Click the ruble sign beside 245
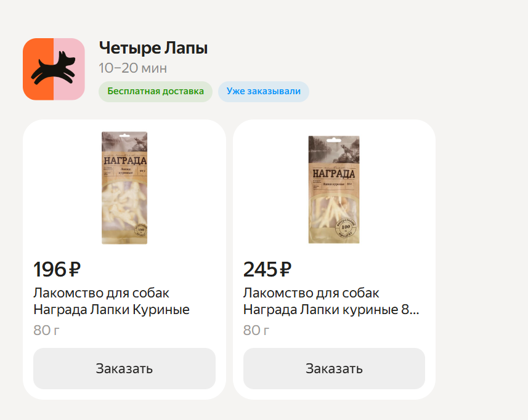 (285, 270)
